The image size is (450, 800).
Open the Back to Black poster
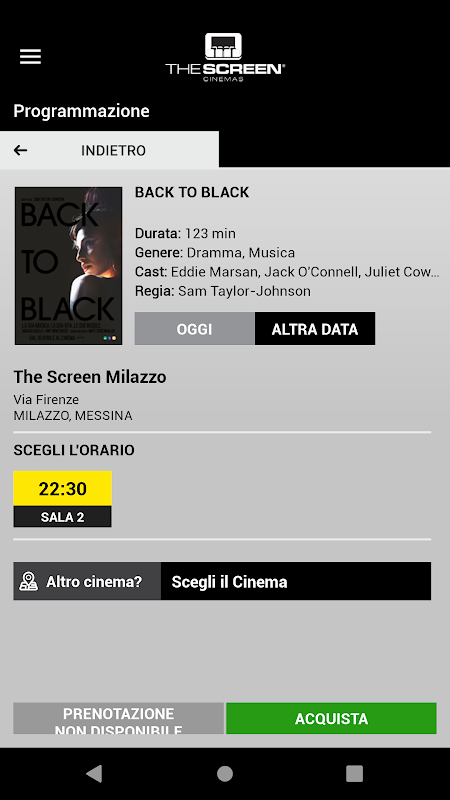click(x=68, y=266)
